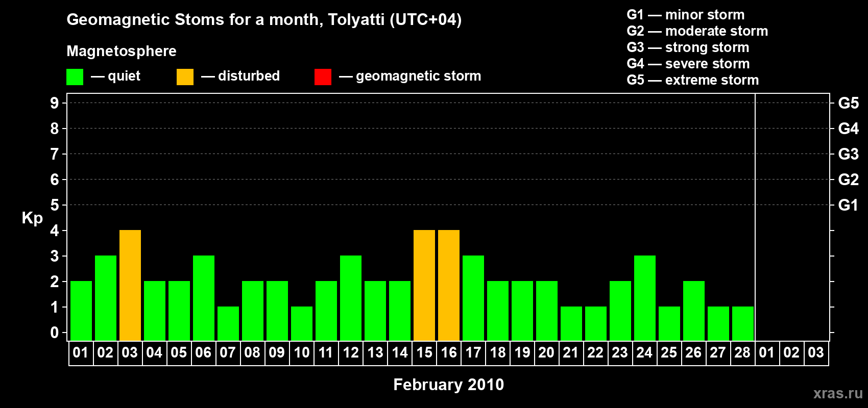Click the date cell 10

coord(302,353)
